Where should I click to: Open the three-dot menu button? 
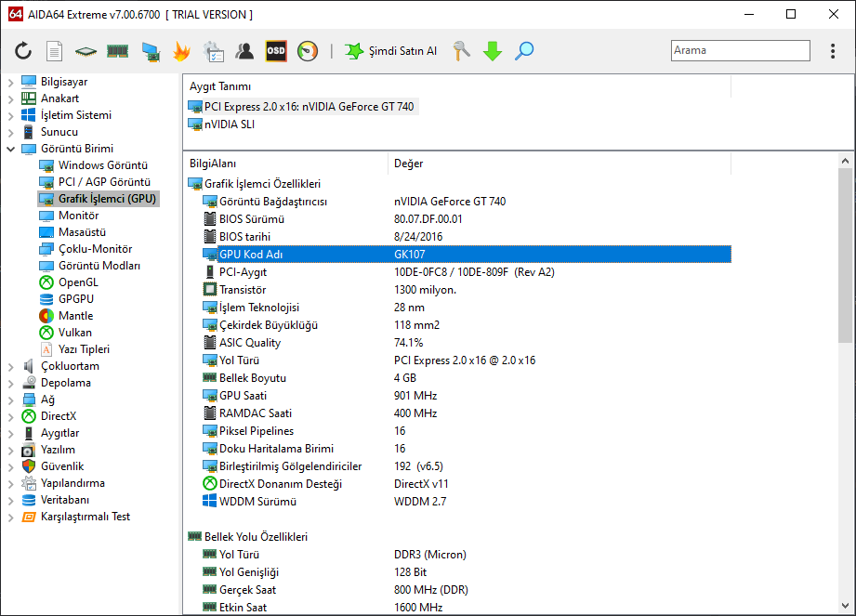pyautogui.click(x=833, y=51)
